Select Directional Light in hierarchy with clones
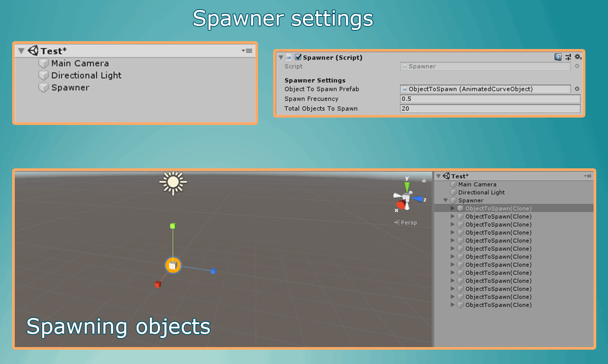 click(x=482, y=192)
